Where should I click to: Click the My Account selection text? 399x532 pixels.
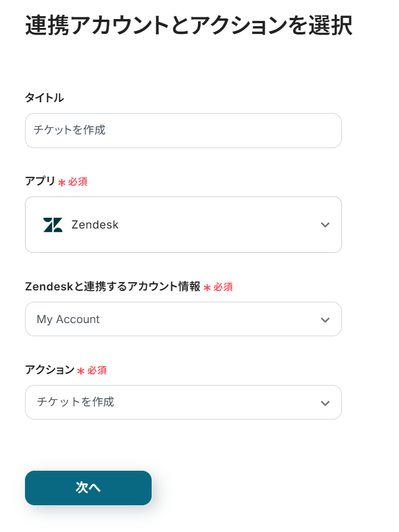click(x=68, y=320)
